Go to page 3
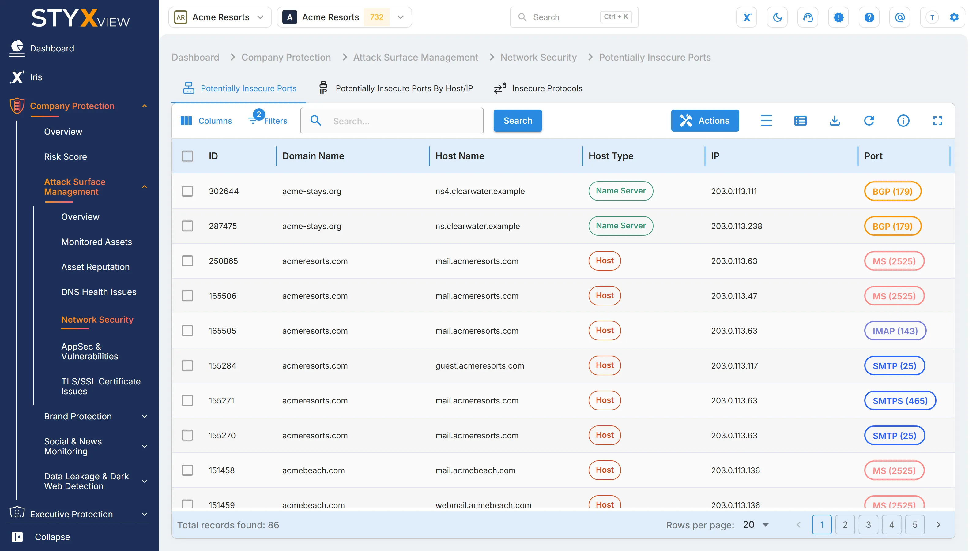Screen dimensions: 980x551 click(868, 525)
